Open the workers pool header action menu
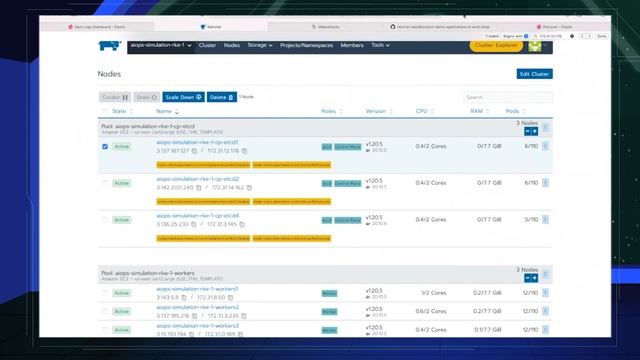Viewport: 640px width, 360px height. (x=545, y=274)
